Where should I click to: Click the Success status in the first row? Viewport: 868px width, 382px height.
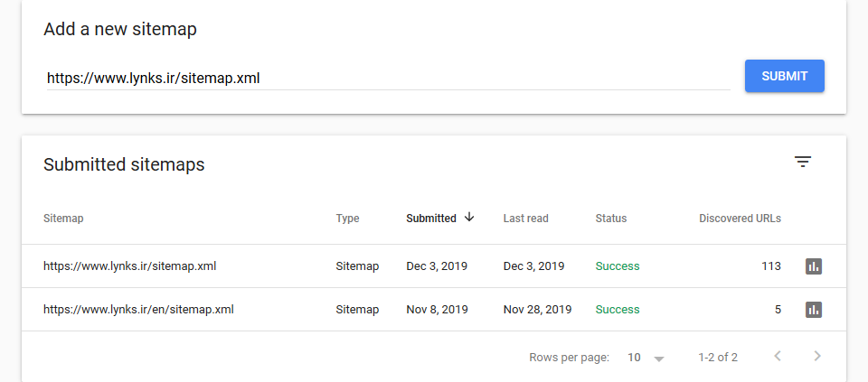coord(618,266)
